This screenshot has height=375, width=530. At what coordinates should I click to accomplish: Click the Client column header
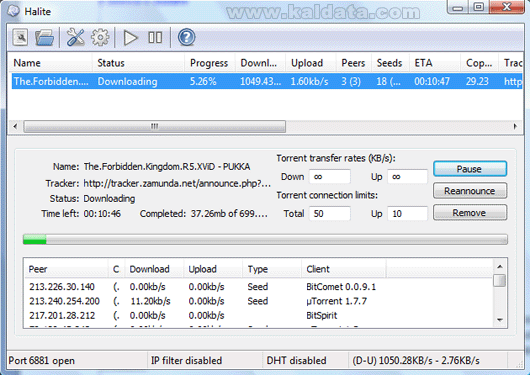tap(343, 269)
